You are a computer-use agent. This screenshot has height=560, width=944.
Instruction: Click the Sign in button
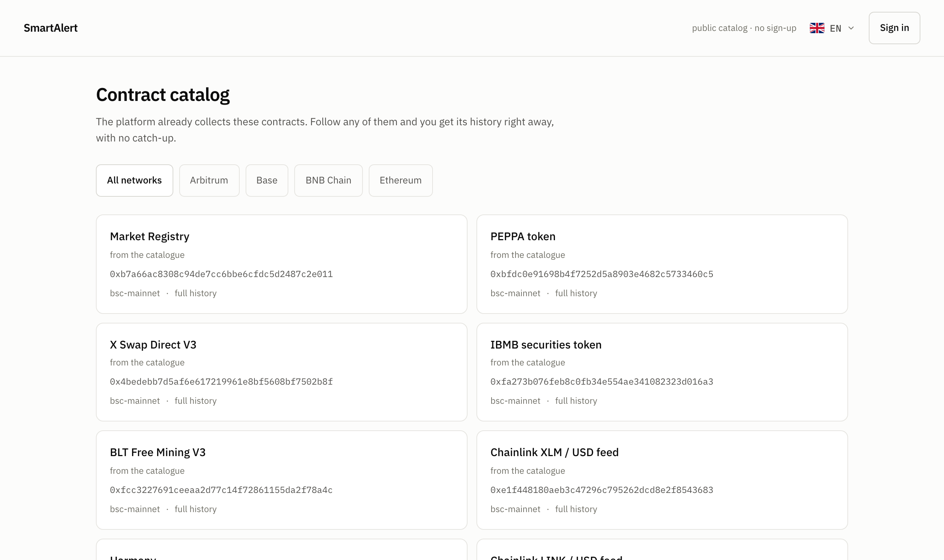coord(894,28)
